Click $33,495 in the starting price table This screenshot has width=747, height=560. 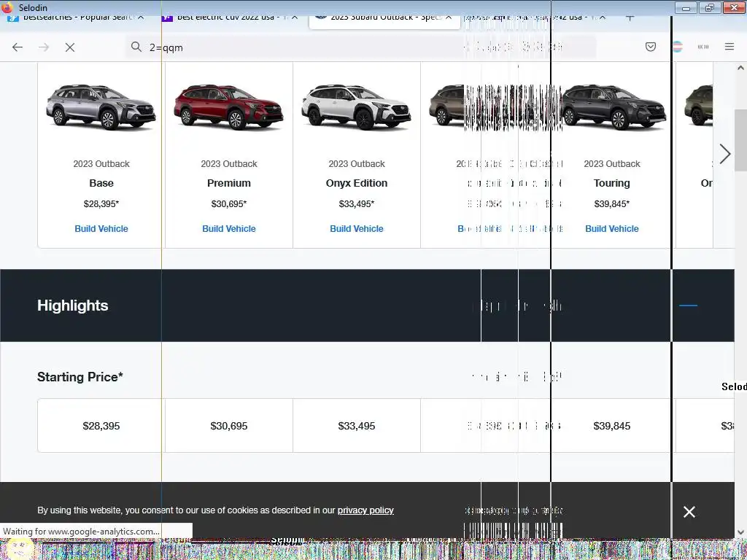[x=357, y=426]
